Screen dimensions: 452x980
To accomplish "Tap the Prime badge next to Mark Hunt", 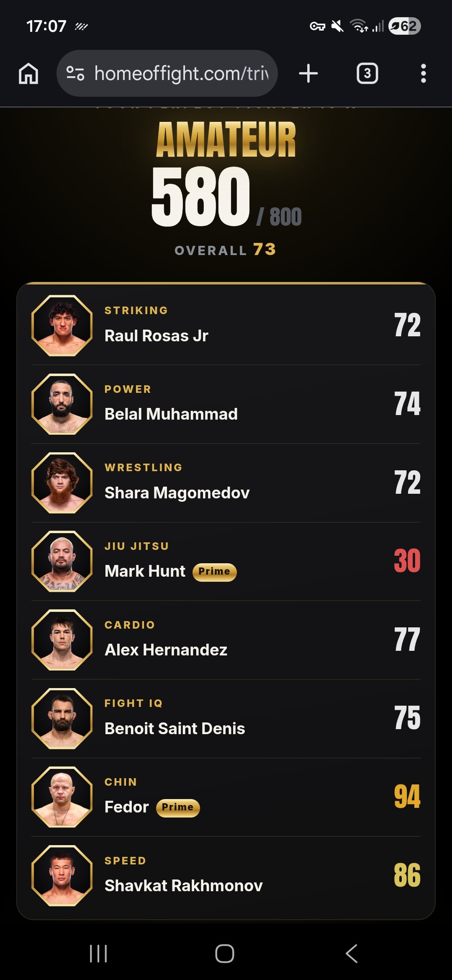I will 214,572.
